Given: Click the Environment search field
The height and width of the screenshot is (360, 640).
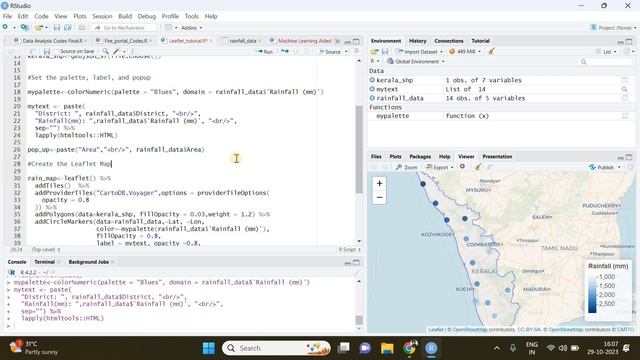Looking at the screenshot, I should tap(606, 62).
